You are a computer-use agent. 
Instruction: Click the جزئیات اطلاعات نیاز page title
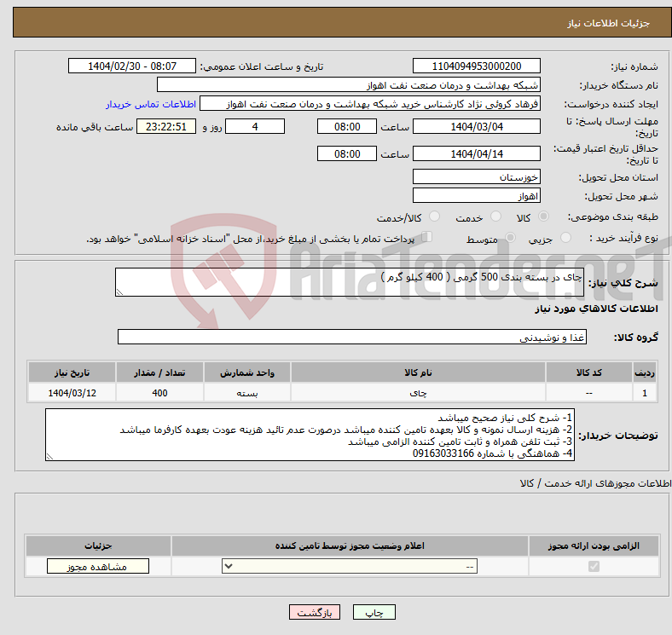pos(609,23)
